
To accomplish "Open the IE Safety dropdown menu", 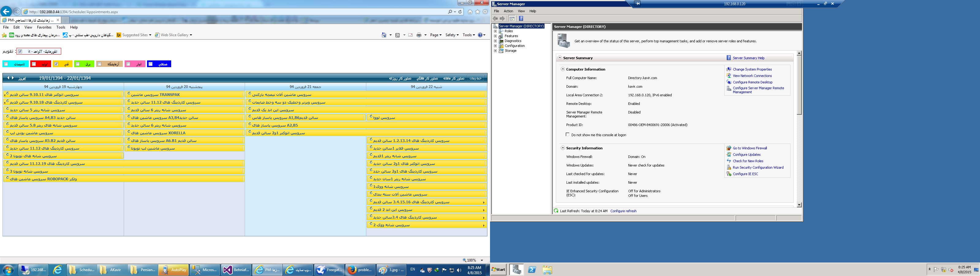I will (452, 35).
